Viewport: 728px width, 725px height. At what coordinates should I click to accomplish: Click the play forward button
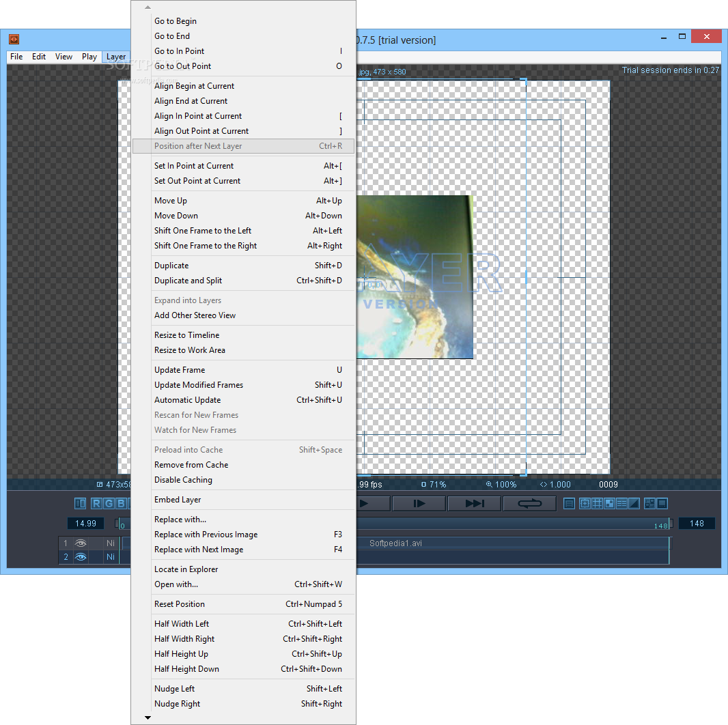pos(373,504)
